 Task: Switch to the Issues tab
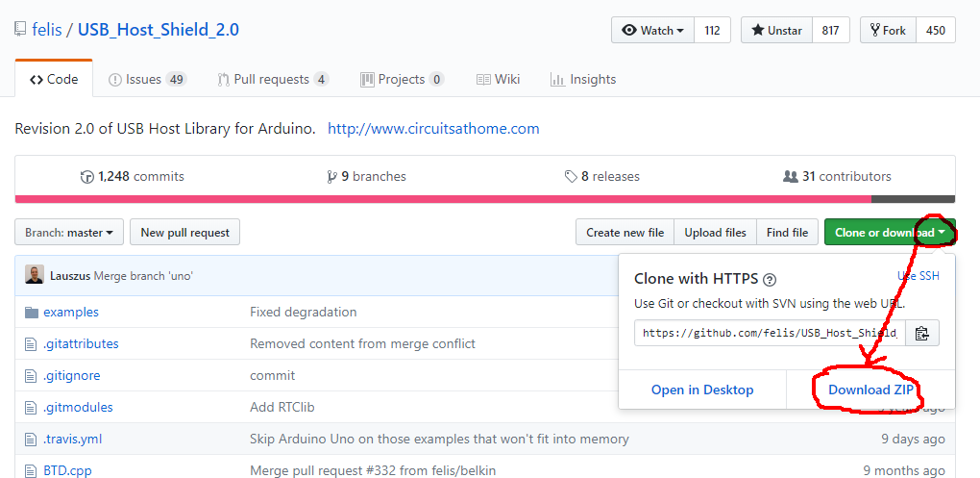147,79
